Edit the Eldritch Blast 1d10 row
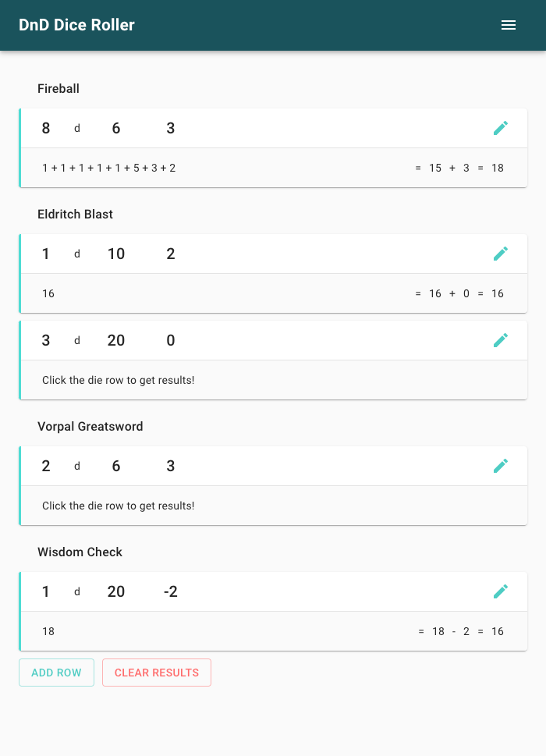The width and height of the screenshot is (546, 756). pos(501,254)
